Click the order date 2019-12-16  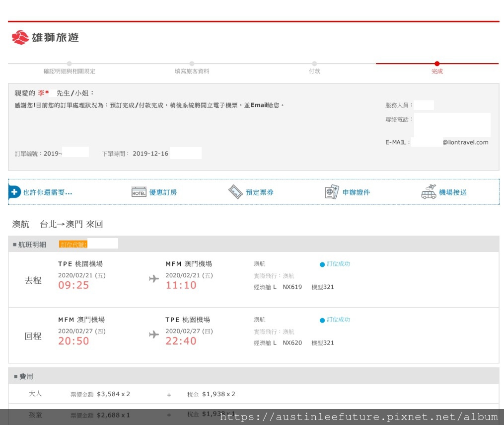click(x=150, y=154)
